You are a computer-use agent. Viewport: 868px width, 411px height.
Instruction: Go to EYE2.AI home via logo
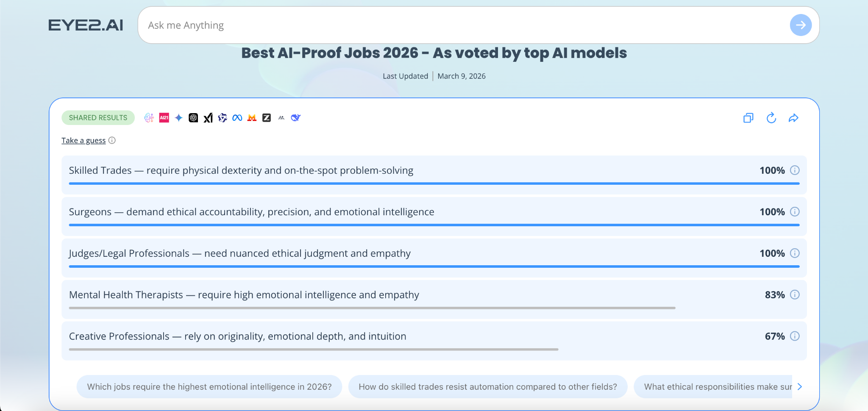click(x=86, y=25)
